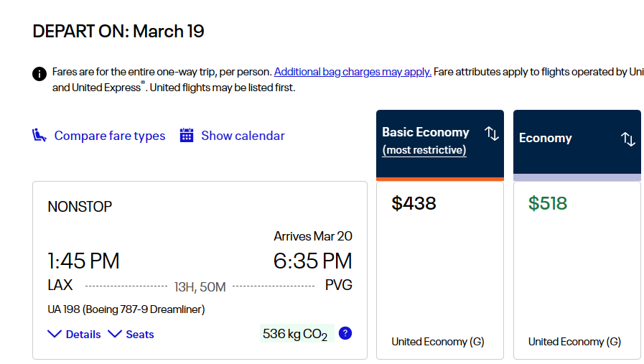Image resolution: width=644 pixels, height=364 pixels.
Task: Expand the Seats chevron
Action: coord(115,334)
